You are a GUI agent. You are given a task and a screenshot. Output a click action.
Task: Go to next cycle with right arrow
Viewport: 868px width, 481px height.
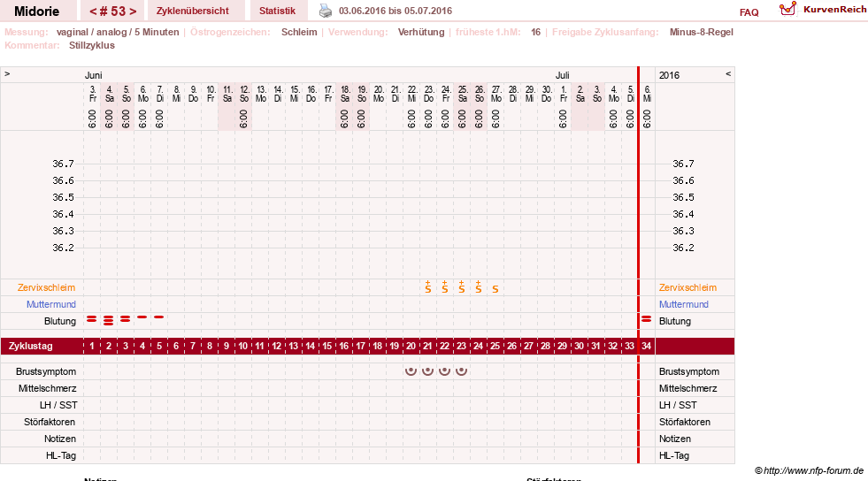[133, 11]
